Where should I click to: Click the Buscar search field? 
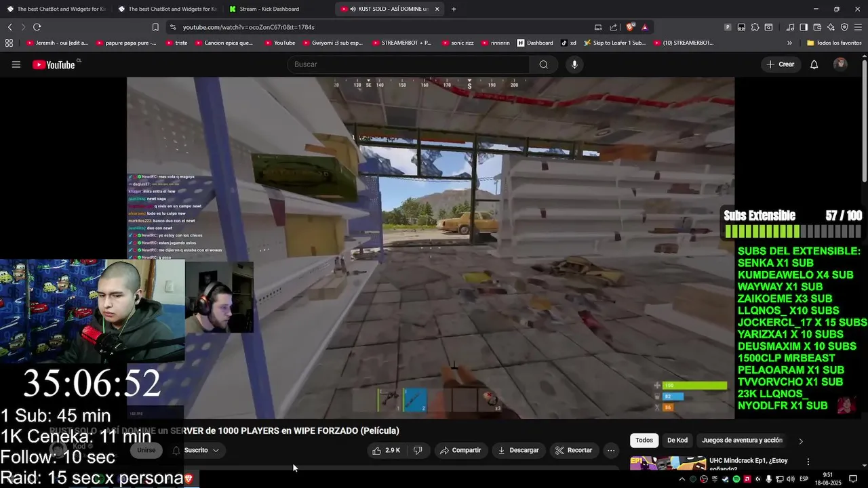[x=408, y=64]
